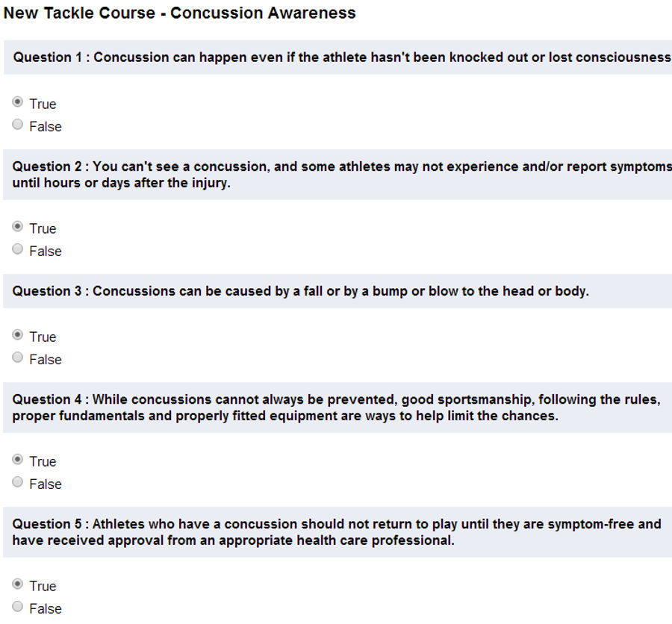Pick False under Question 4
672x624 pixels.
(18, 482)
